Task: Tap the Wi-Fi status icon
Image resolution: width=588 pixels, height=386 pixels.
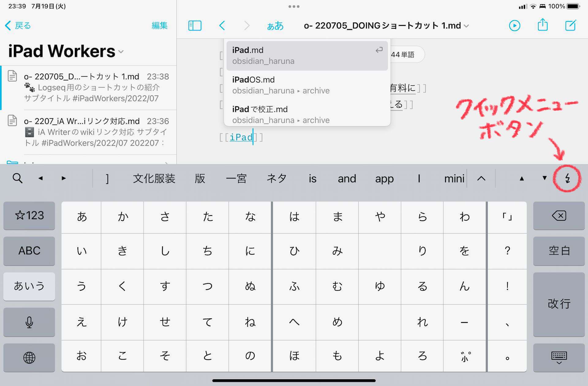Action: point(533,6)
